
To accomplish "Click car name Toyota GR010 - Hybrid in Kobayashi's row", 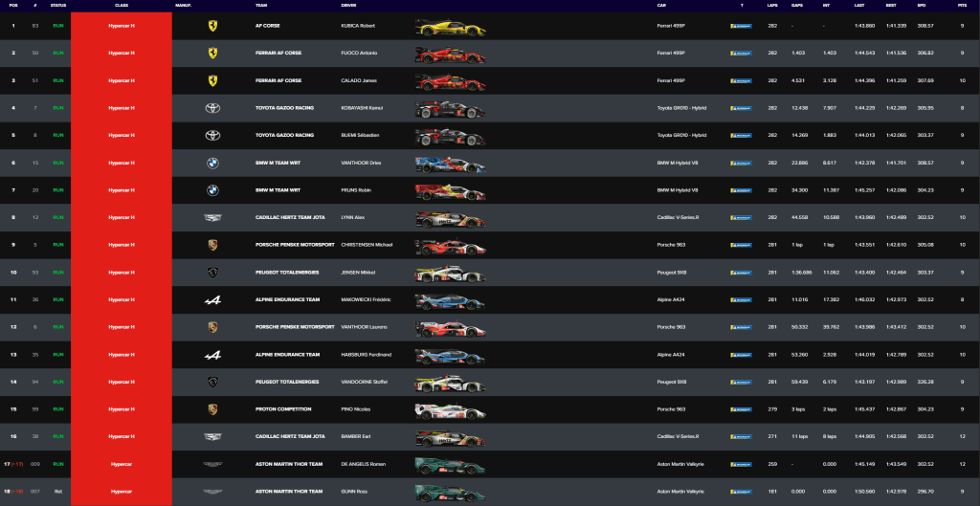I will click(x=681, y=108).
